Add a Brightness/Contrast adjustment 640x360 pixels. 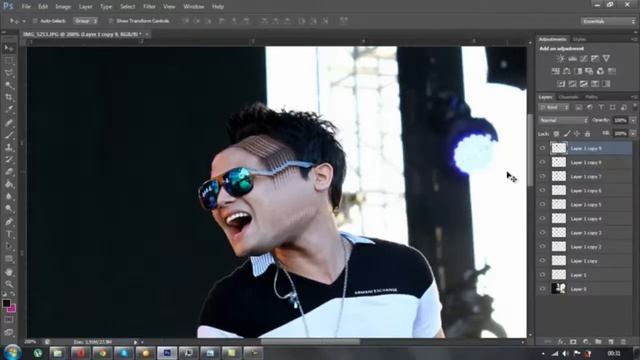(x=560, y=59)
